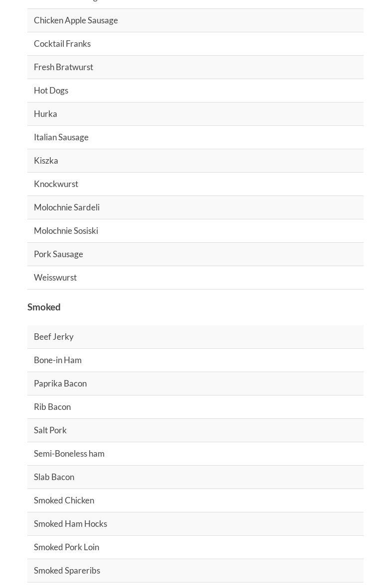Choose Semi-Boneless ham row
The image size is (391, 588).
(x=69, y=454)
